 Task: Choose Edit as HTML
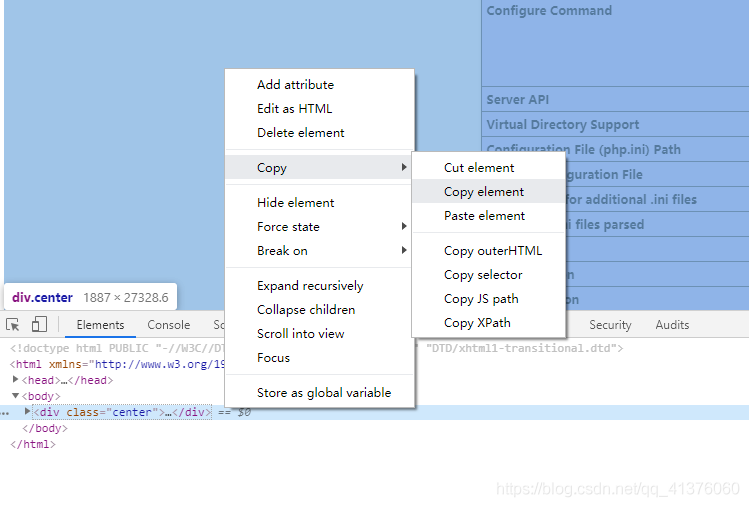click(x=319, y=108)
